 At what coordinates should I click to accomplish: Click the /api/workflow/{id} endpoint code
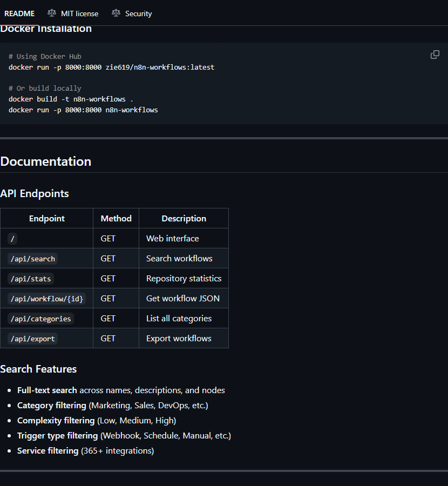coord(47,299)
